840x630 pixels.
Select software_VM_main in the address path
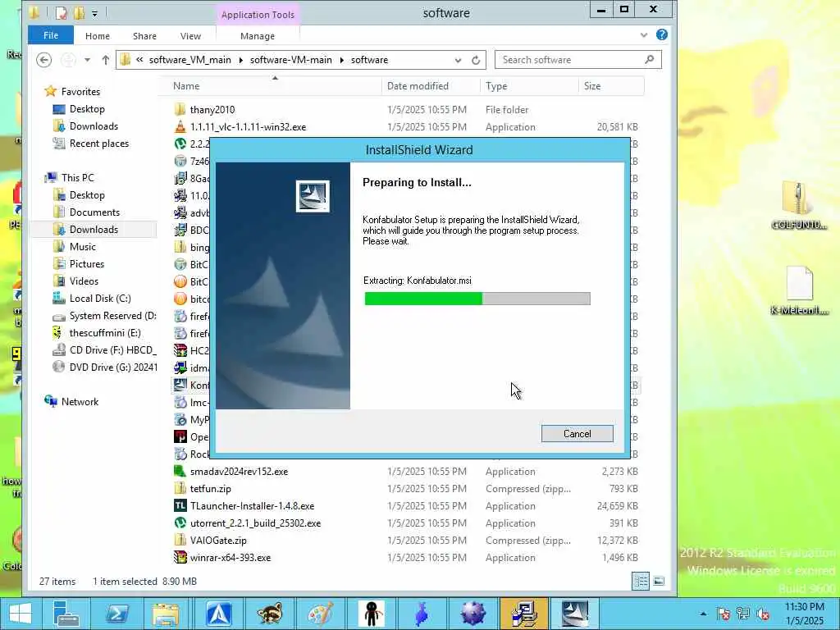click(x=190, y=59)
